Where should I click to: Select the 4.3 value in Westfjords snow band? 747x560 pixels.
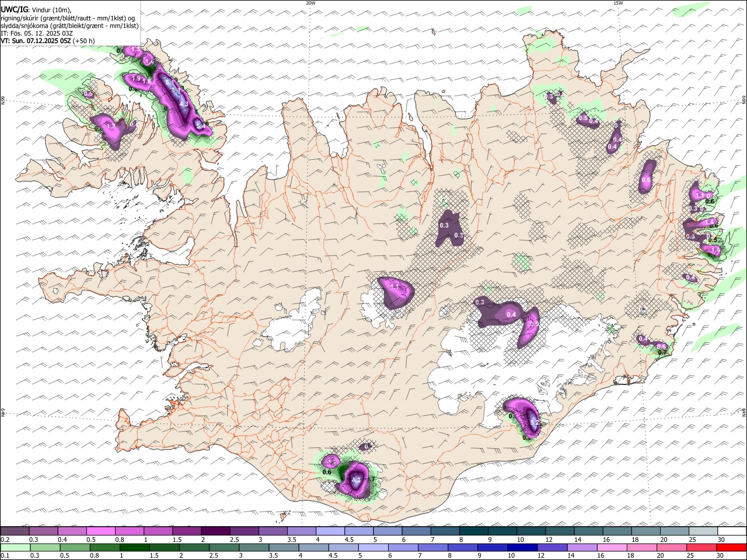pos(184,104)
